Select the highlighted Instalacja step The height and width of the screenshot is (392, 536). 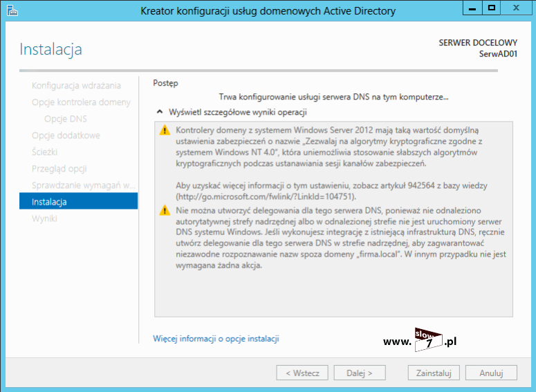tap(77, 202)
